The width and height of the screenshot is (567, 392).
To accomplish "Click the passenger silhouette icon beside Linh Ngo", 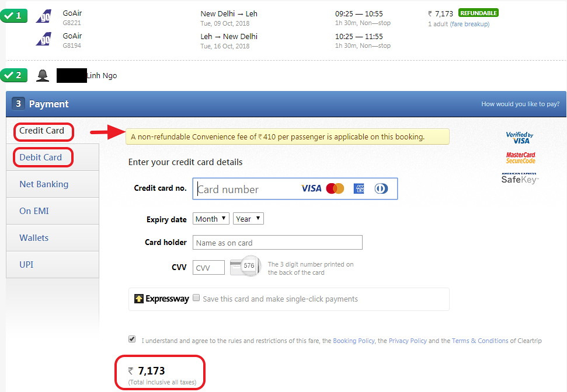I will (x=43, y=75).
